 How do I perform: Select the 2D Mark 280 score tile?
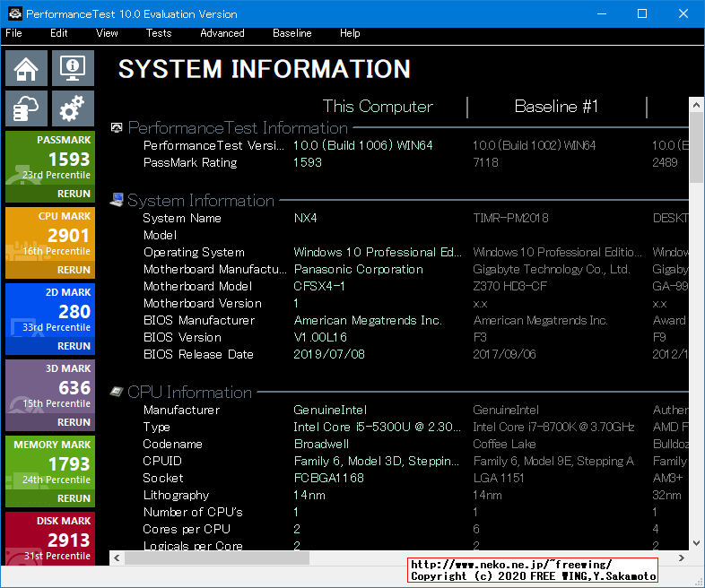[50, 312]
